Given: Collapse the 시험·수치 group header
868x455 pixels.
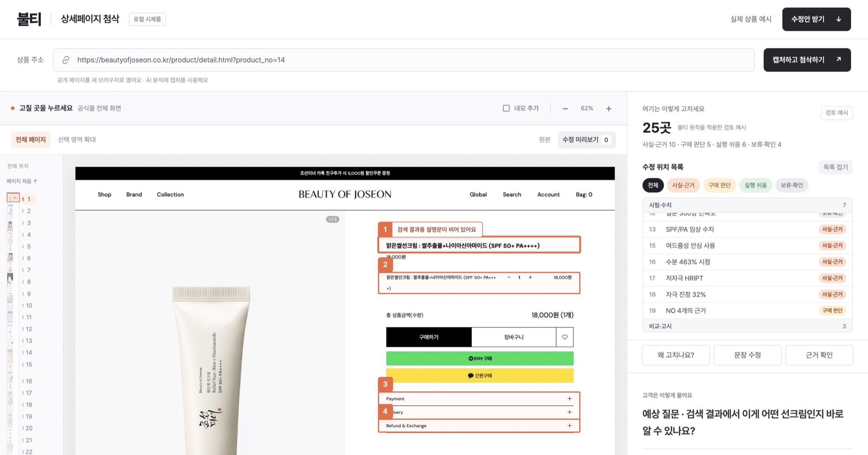Looking at the screenshot, I should click(x=747, y=205).
